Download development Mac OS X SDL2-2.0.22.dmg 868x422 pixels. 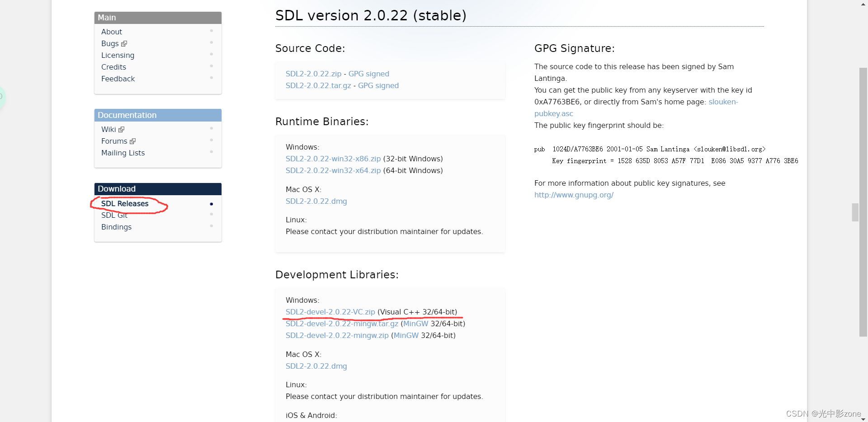coord(316,366)
